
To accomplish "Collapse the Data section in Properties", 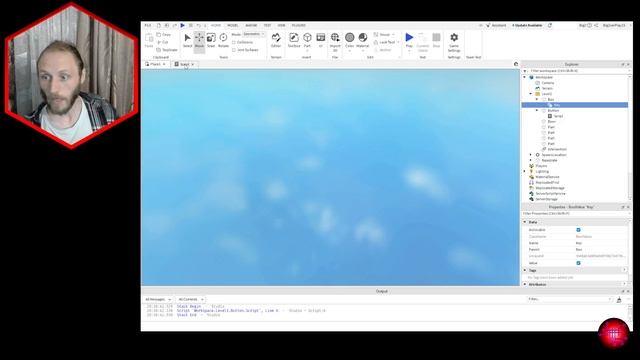I will coord(525,222).
